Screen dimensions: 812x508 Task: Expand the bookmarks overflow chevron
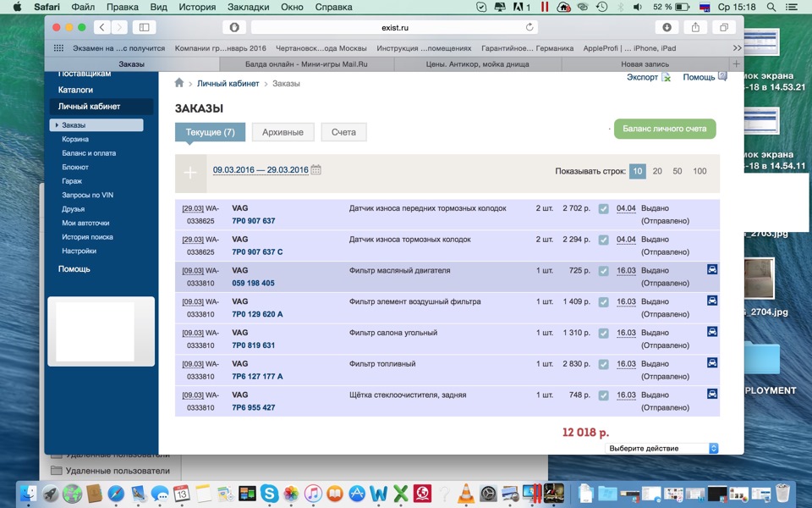(x=737, y=48)
